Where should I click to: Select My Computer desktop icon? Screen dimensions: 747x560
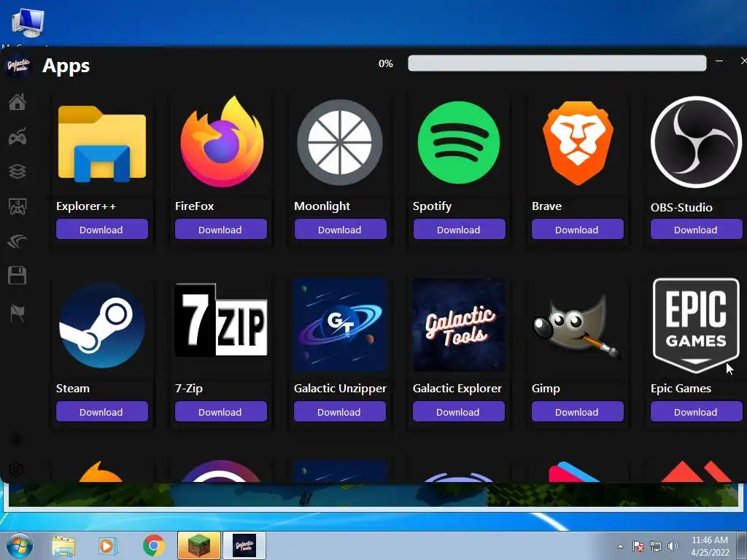coord(28,24)
